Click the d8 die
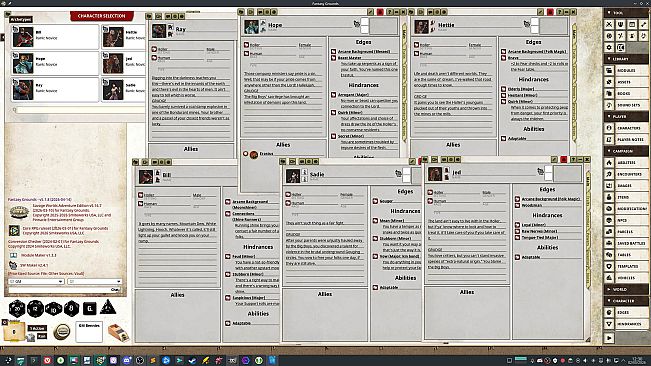 click(x=71, y=308)
